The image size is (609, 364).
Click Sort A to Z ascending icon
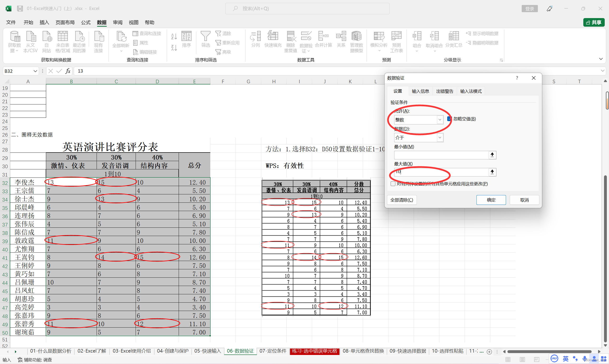[x=174, y=36]
